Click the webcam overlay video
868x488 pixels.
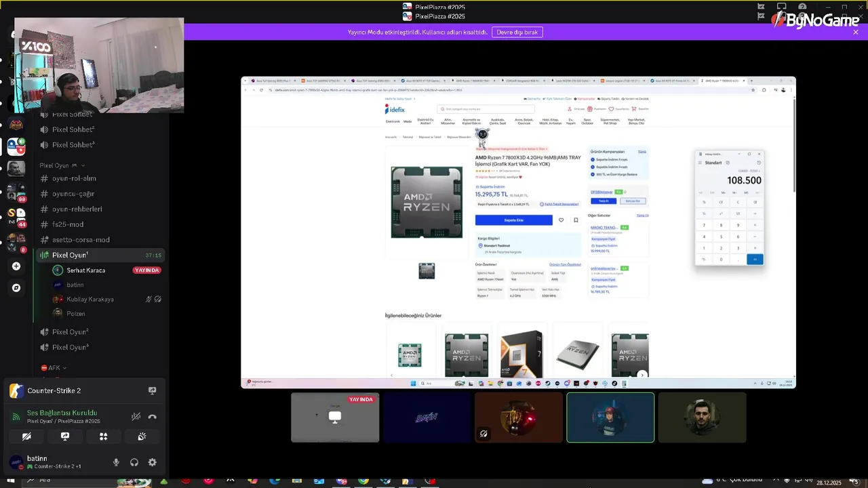tap(99, 65)
